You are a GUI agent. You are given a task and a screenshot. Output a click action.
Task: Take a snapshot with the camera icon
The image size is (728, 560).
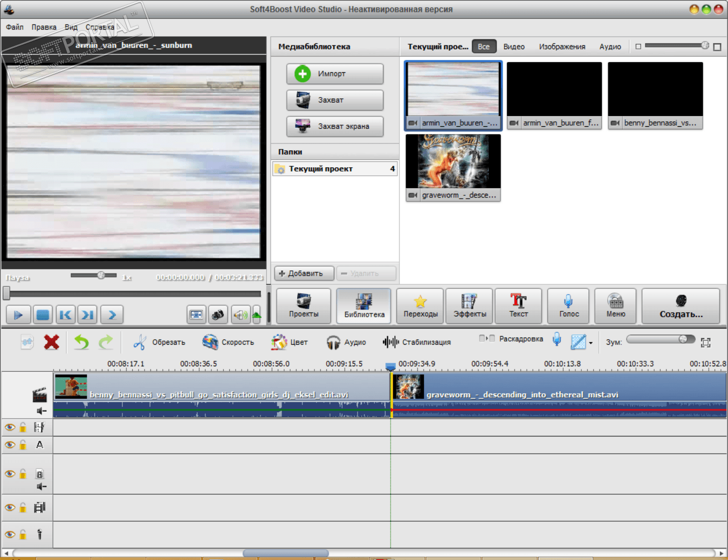point(218,315)
